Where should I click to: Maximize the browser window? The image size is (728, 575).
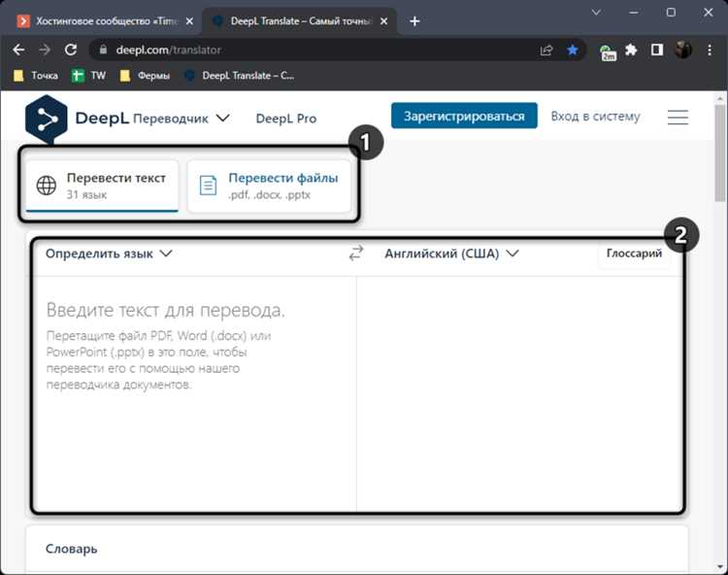pos(671,13)
